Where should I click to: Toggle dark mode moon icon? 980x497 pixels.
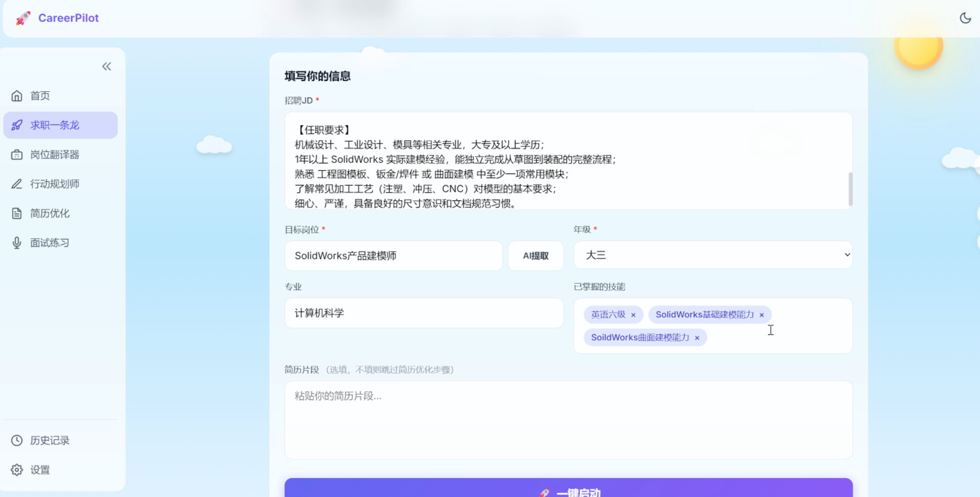click(x=965, y=18)
